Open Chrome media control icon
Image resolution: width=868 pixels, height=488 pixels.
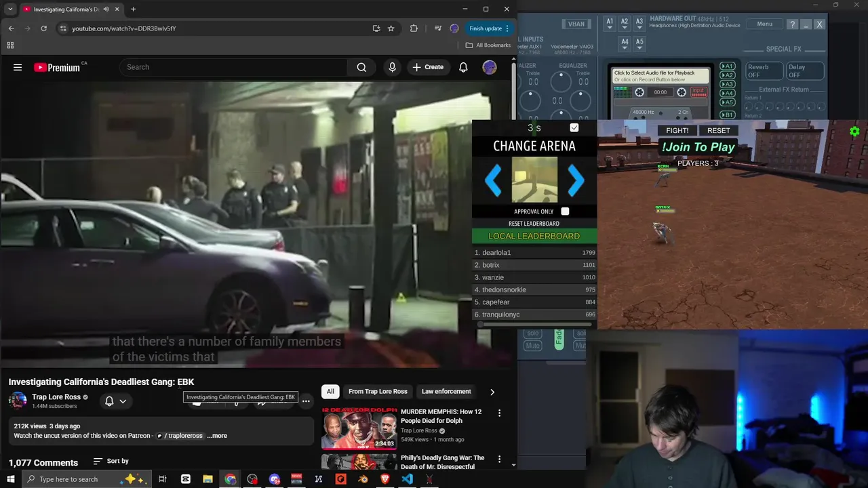pos(438,28)
